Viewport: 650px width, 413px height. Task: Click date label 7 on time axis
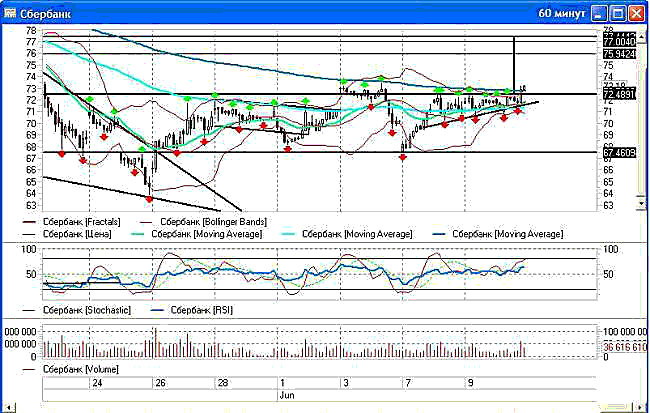coord(408,383)
